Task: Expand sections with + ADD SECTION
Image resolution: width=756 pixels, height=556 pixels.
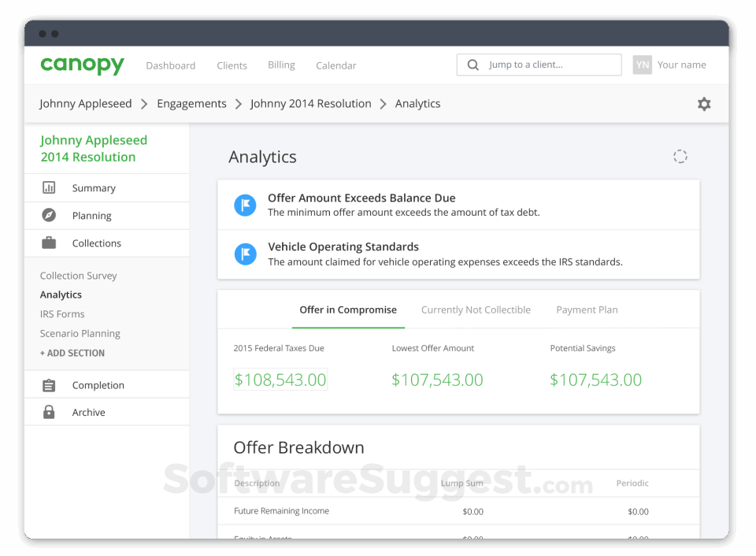Action: [72, 353]
